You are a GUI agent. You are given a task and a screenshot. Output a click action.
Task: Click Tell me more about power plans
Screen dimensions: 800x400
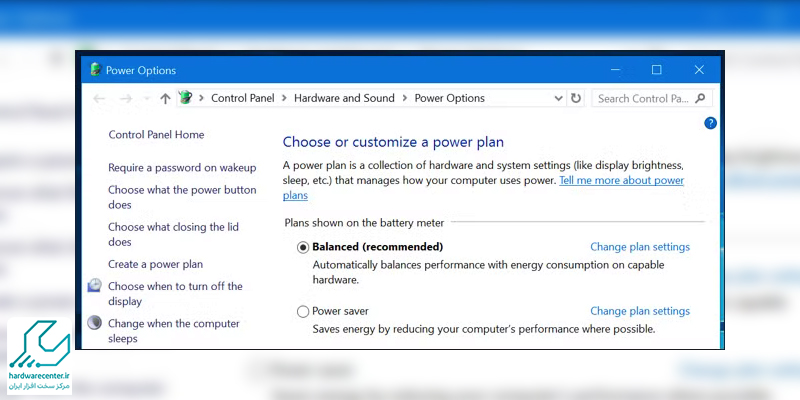coord(621,181)
